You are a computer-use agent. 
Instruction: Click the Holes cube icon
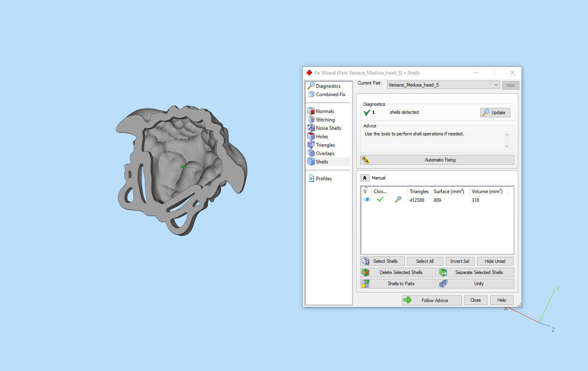coord(311,136)
